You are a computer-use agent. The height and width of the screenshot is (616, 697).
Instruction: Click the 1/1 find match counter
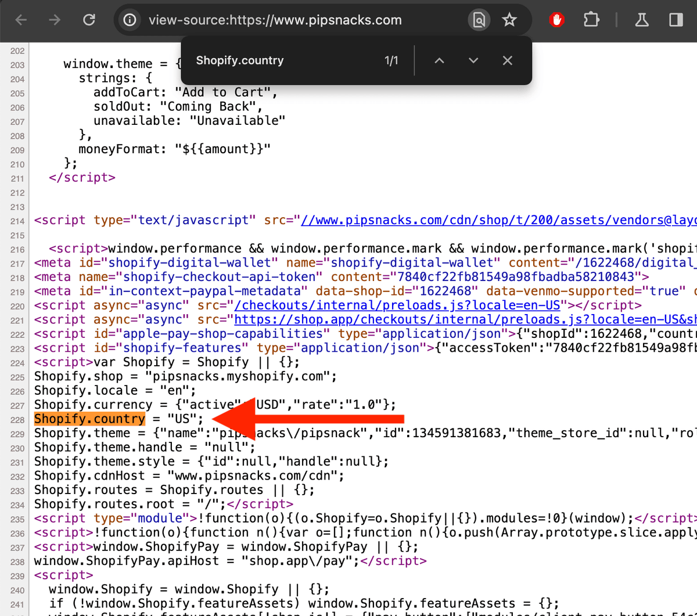(391, 61)
